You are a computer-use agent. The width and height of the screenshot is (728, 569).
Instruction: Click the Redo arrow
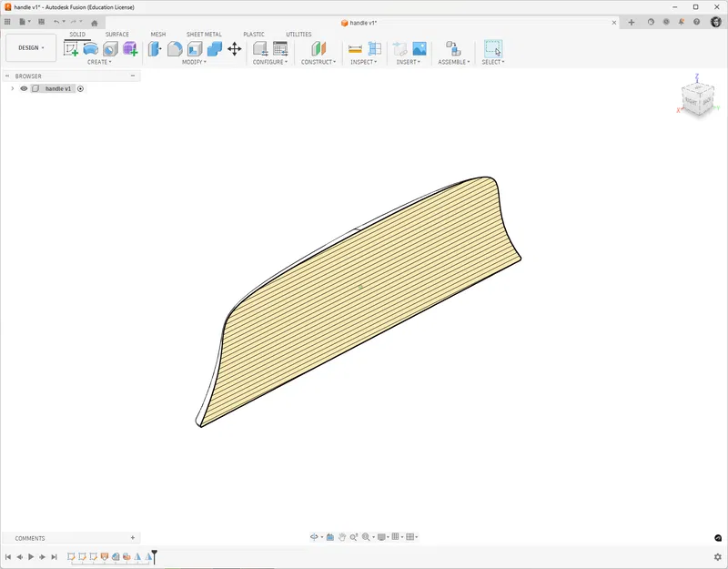[74, 22]
